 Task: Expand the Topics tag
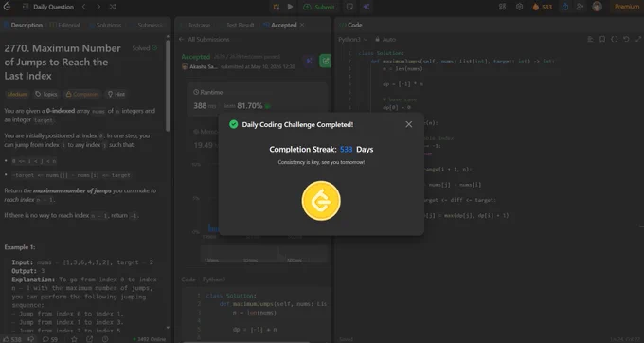tap(46, 94)
